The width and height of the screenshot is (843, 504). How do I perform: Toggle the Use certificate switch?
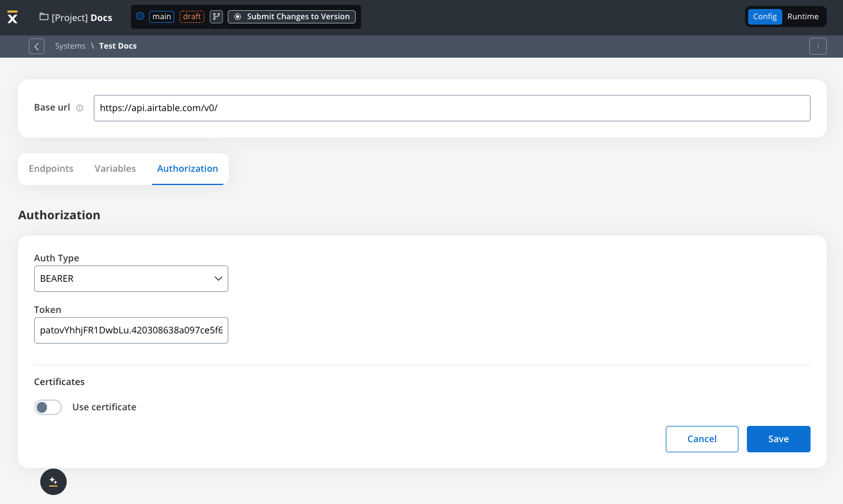tap(48, 407)
